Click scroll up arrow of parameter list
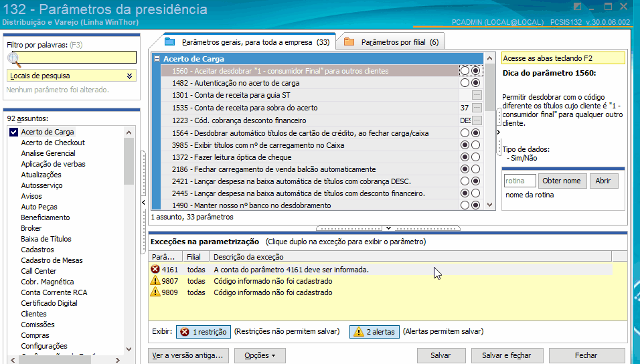Screen dimensions: 640x364 pyautogui.click(x=490, y=58)
